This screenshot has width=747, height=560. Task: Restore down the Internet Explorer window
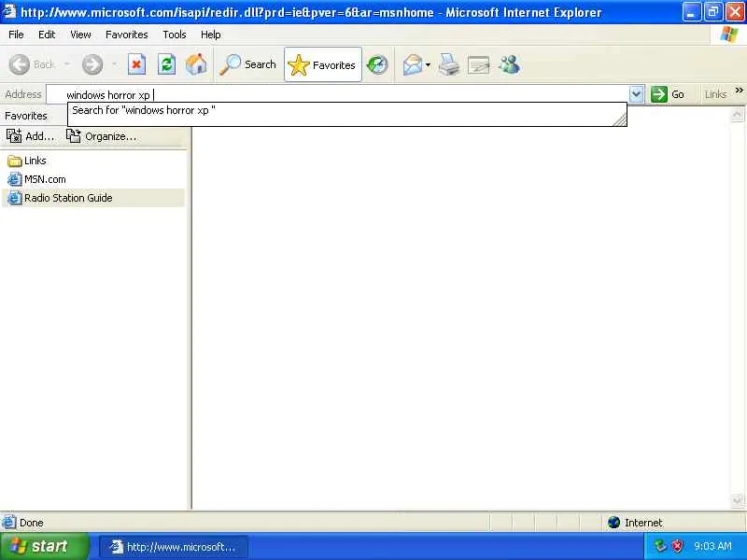point(712,12)
